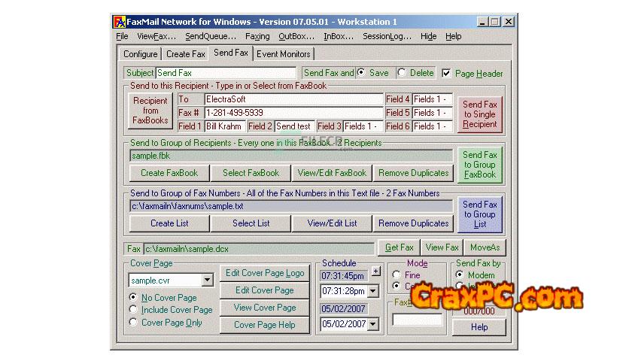
Task: Open the OutBox menu
Action: pos(296,37)
